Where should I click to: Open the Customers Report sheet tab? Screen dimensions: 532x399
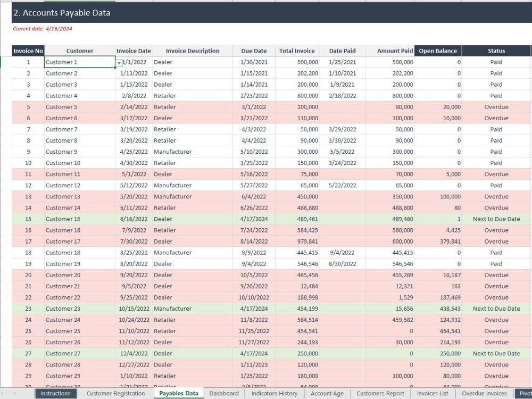tap(380, 394)
